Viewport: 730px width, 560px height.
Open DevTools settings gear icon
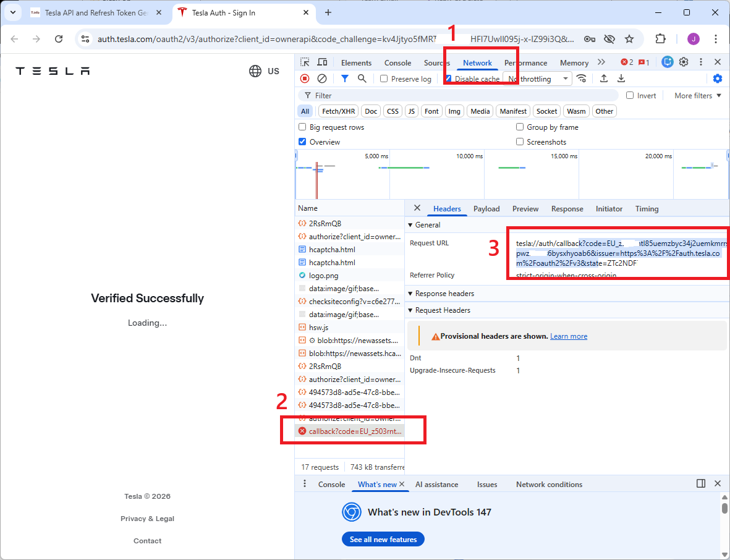click(x=684, y=62)
